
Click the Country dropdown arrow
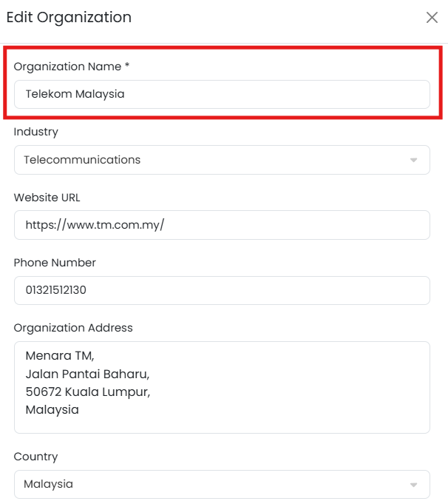(414, 485)
